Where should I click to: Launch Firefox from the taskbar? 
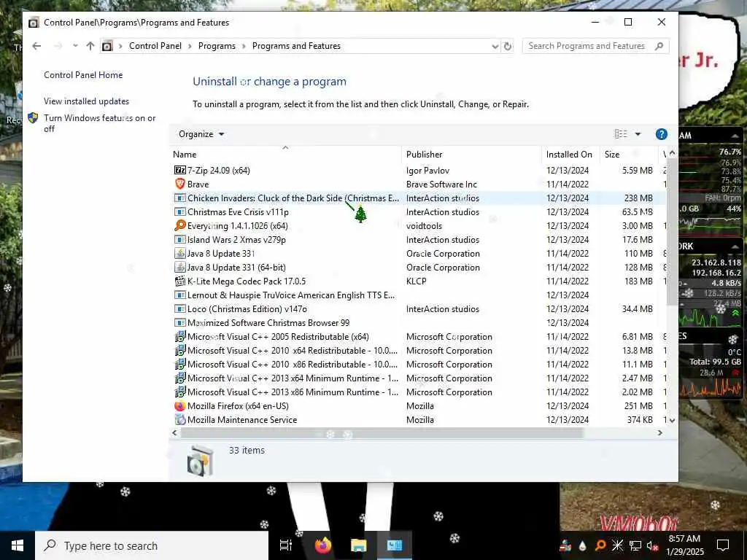pyautogui.click(x=323, y=545)
